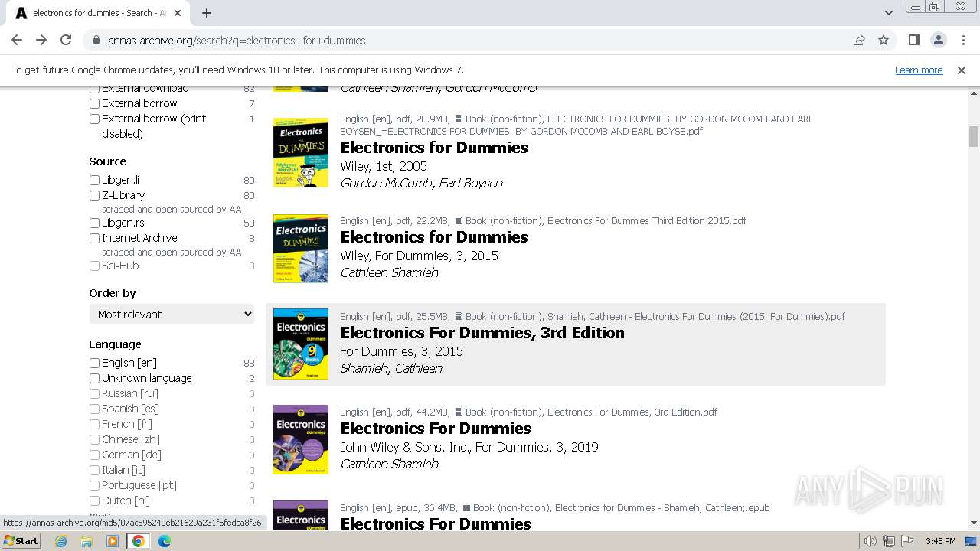Image resolution: width=980 pixels, height=551 pixels.
Task: Toggle Italian [it] language checkbox
Action: point(94,470)
